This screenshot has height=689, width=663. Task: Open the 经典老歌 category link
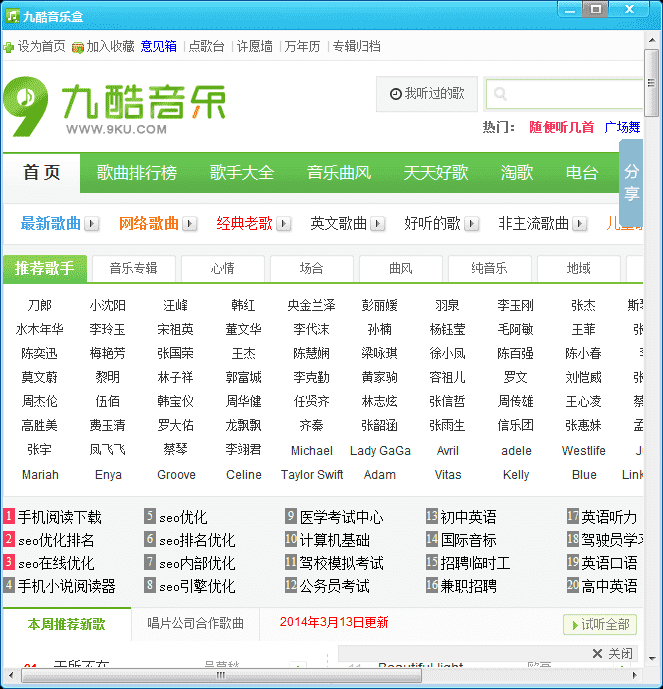[x=244, y=224]
